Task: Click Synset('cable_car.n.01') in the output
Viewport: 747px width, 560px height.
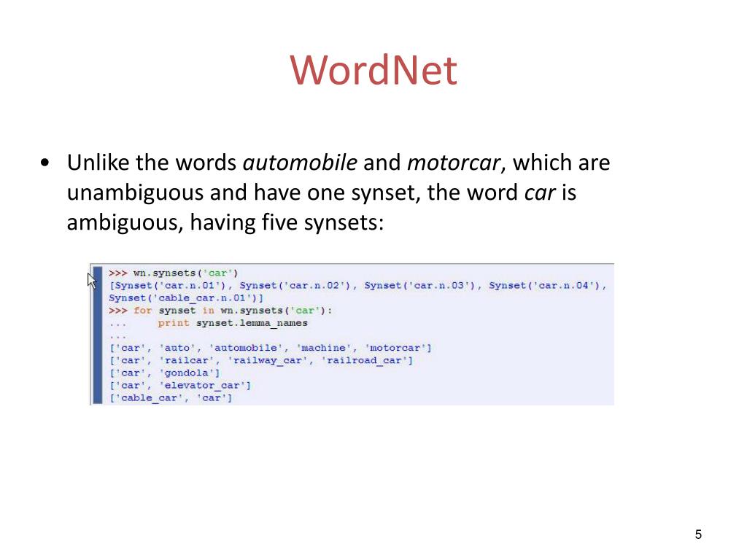Action: coord(183,298)
